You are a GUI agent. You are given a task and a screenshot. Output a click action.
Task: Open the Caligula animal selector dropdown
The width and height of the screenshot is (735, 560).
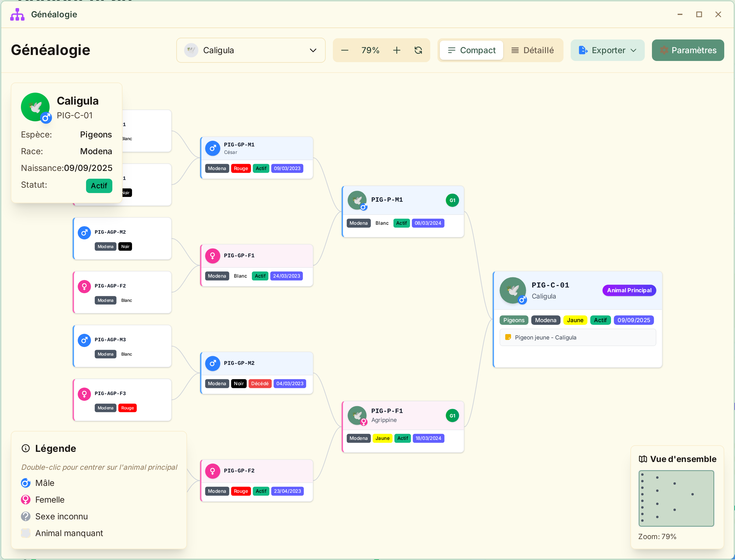(251, 50)
